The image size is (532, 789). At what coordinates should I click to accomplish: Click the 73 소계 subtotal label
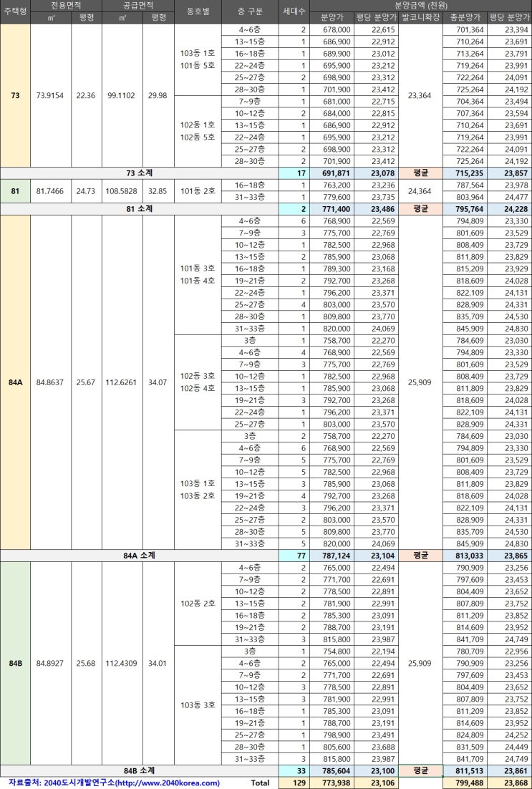tap(140, 173)
